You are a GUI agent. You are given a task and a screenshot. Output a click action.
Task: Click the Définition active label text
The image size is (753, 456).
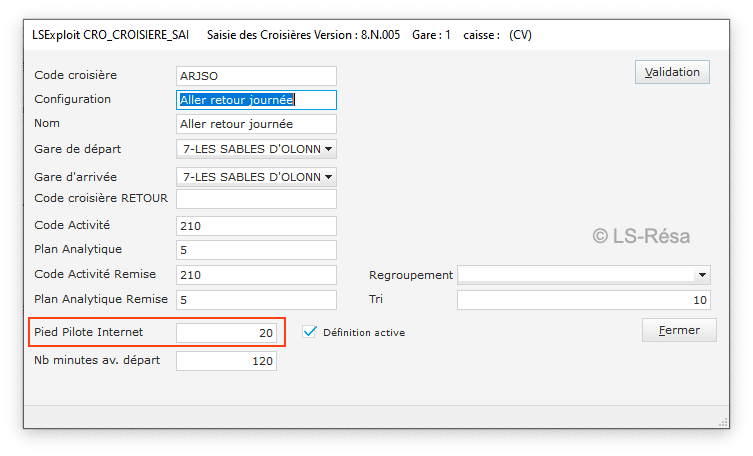pos(363,333)
